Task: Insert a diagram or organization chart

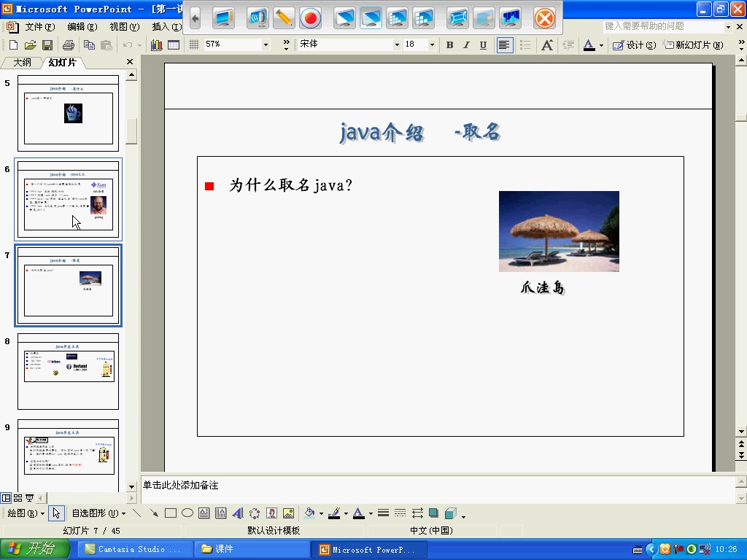Action: tap(255, 513)
